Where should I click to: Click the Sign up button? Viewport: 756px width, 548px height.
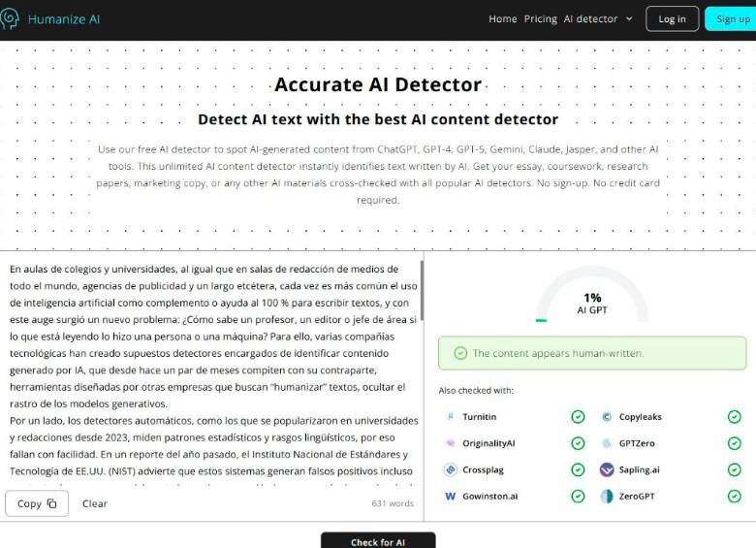coord(733,18)
